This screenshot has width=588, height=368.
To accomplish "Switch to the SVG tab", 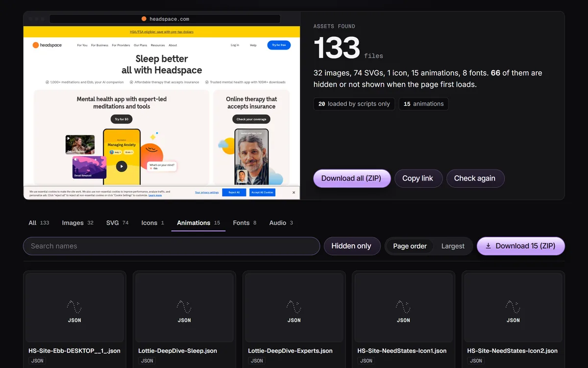I will click(x=117, y=223).
